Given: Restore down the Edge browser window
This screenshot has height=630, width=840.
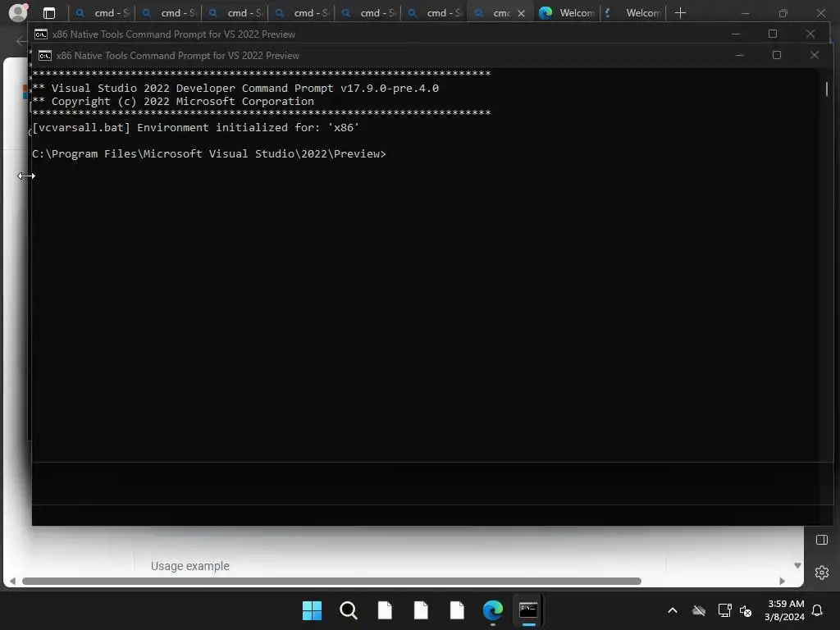Looking at the screenshot, I should point(783,13).
